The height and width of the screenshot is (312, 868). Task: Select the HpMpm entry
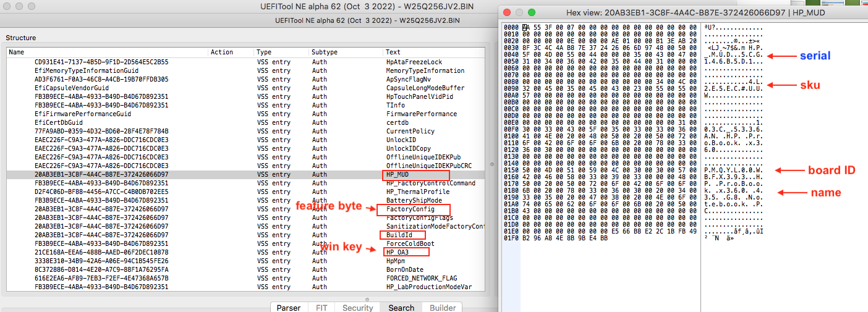point(245,261)
